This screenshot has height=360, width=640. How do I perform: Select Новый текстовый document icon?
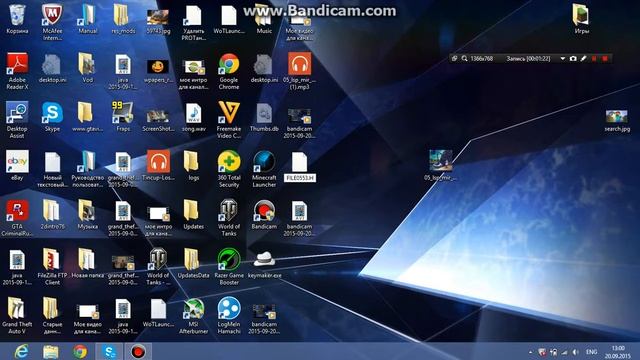pos(52,169)
